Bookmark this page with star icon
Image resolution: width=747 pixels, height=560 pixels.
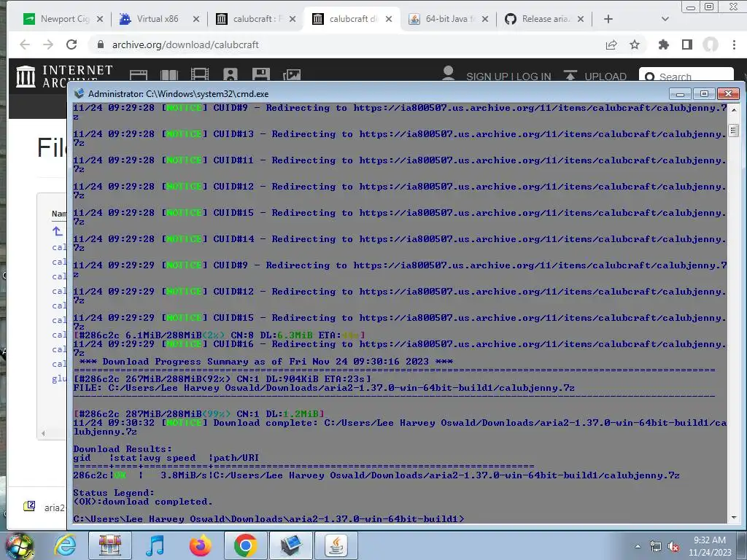coord(635,44)
